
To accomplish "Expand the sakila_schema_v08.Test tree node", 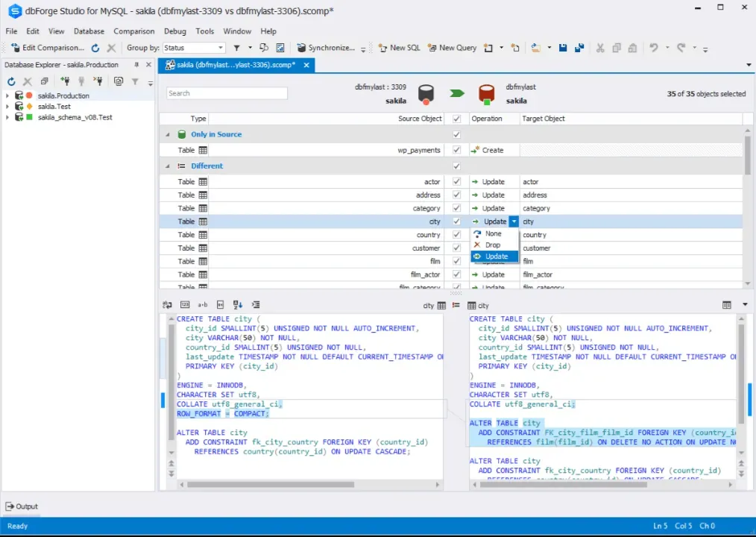I will pos(7,117).
